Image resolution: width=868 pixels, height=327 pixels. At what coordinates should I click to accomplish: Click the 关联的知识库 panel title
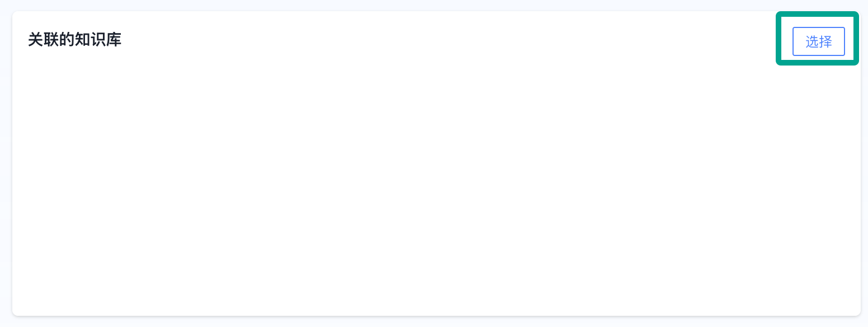pyautogui.click(x=75, y=40)
